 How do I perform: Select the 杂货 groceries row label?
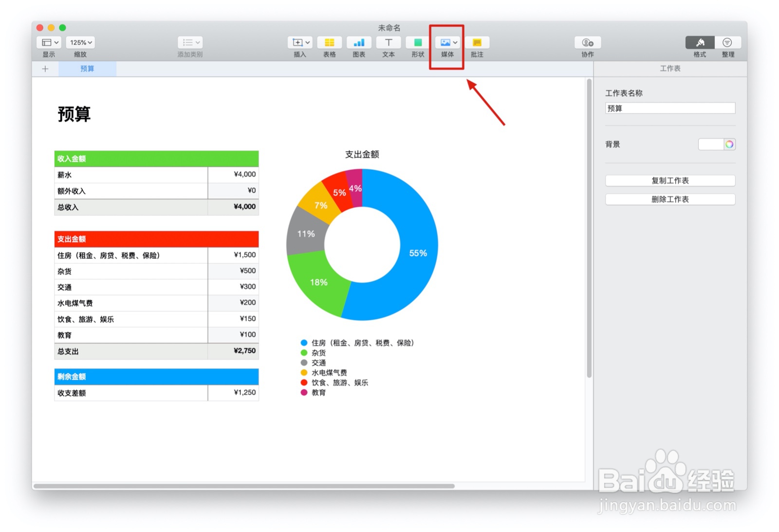pyautogui.click(x=131, y=271)
